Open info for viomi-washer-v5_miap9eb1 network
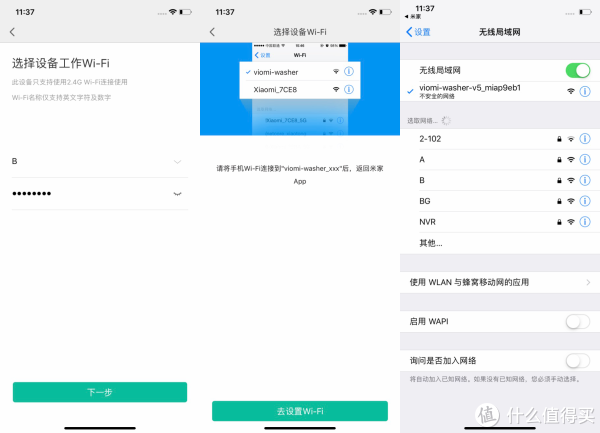The height and width of the screenshot is (433, 600). coord(585,91)
